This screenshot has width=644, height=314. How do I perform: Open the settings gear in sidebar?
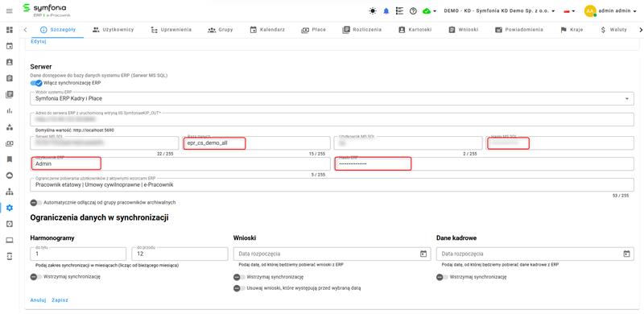[10, 208]
